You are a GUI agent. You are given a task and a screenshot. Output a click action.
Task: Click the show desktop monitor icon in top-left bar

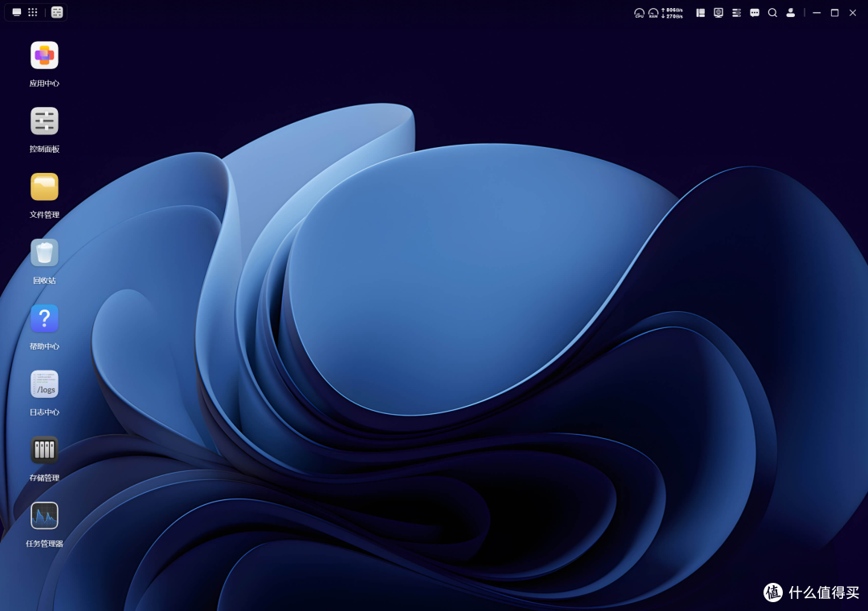[17, 12]
